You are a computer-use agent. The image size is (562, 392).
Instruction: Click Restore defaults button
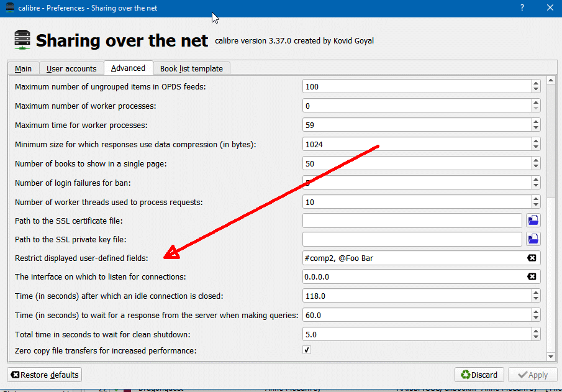pos(45,375)
